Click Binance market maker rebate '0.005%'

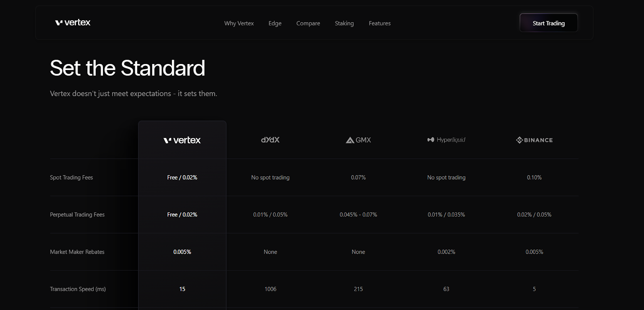(x=535, y=252)
